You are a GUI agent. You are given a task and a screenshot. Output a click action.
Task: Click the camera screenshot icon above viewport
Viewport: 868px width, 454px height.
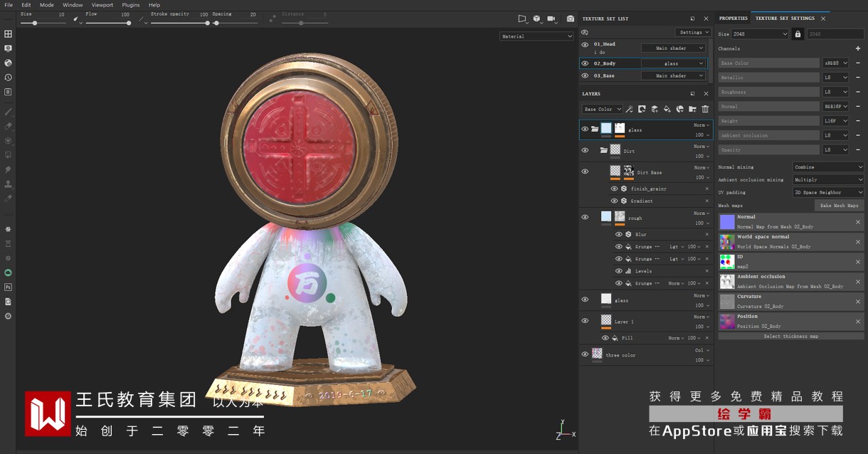pyautogui.click(x=571, y=19)
